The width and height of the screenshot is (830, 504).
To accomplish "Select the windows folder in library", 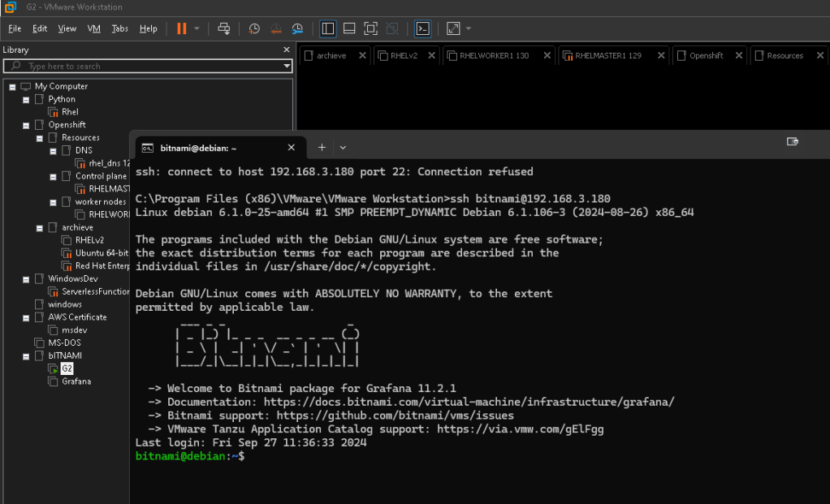I will (x=65, y=304).
